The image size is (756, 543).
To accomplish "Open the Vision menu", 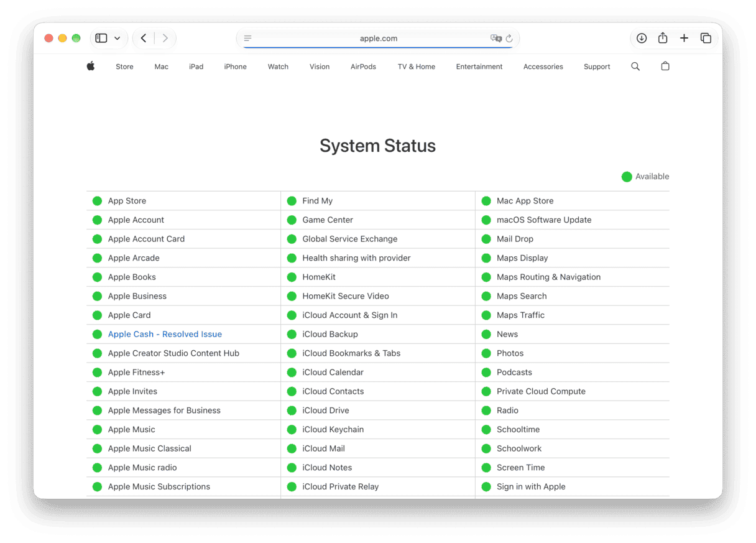I will pyautogui.click(x=320, y=67).
